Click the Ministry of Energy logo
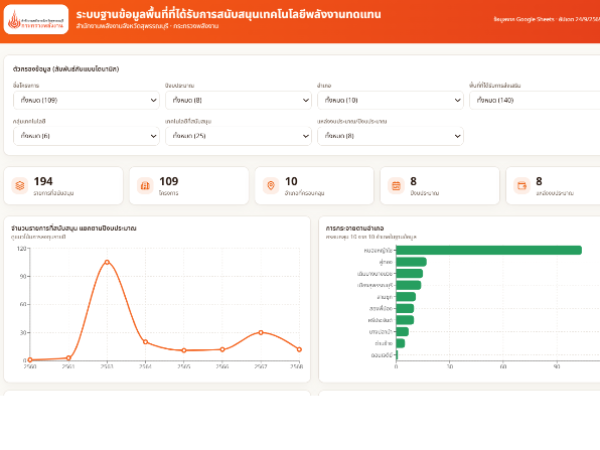 (36, 19)
